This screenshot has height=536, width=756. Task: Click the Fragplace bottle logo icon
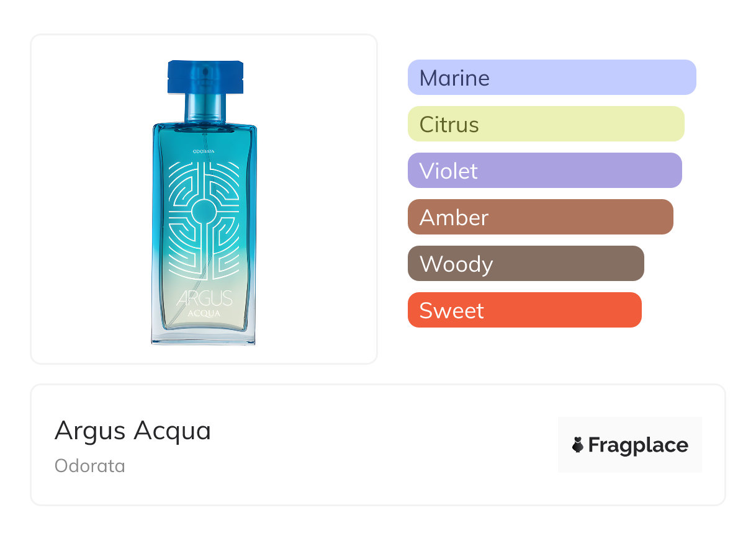point(578,445)
